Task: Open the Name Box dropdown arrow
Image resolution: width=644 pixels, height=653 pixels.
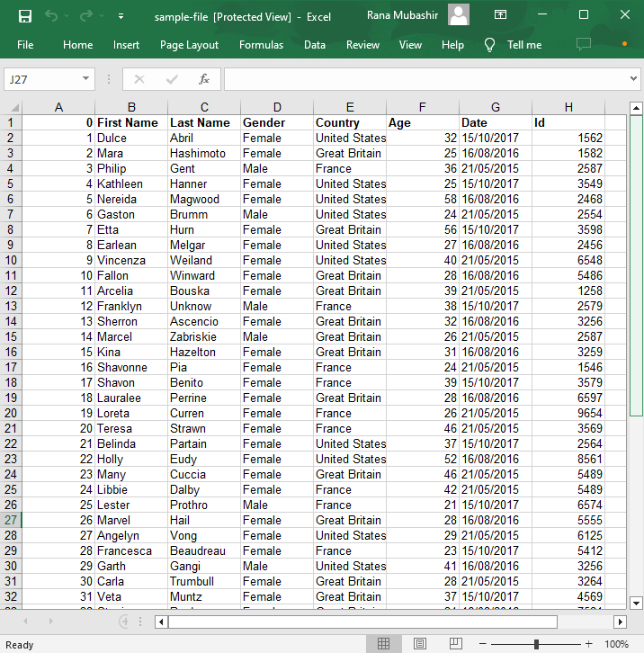Action: coord(86,79)
